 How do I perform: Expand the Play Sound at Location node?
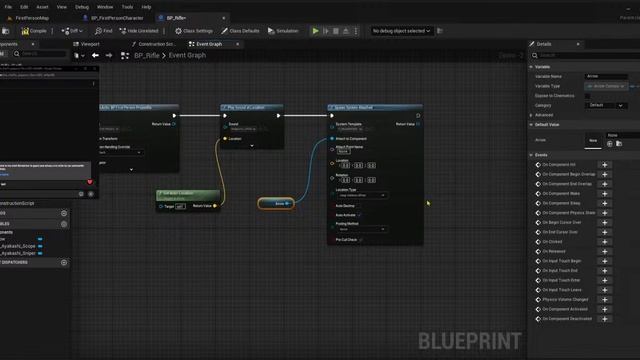tap(252, 146)
